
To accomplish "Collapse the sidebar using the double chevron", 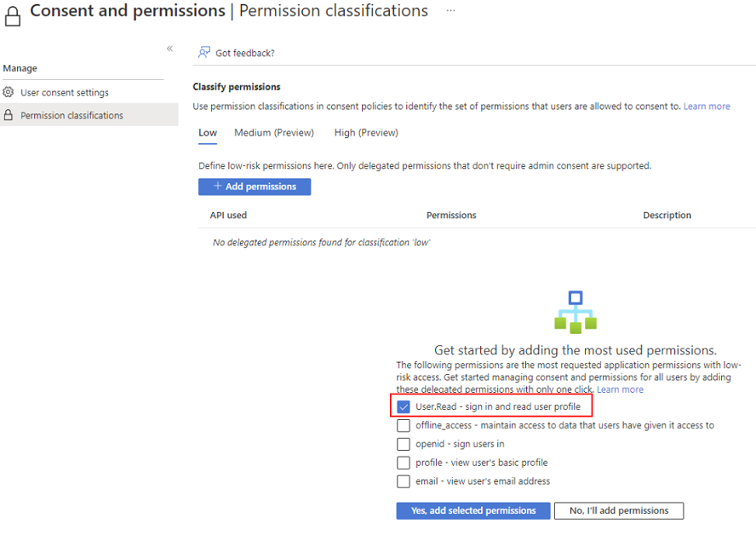I will point(169,49).
